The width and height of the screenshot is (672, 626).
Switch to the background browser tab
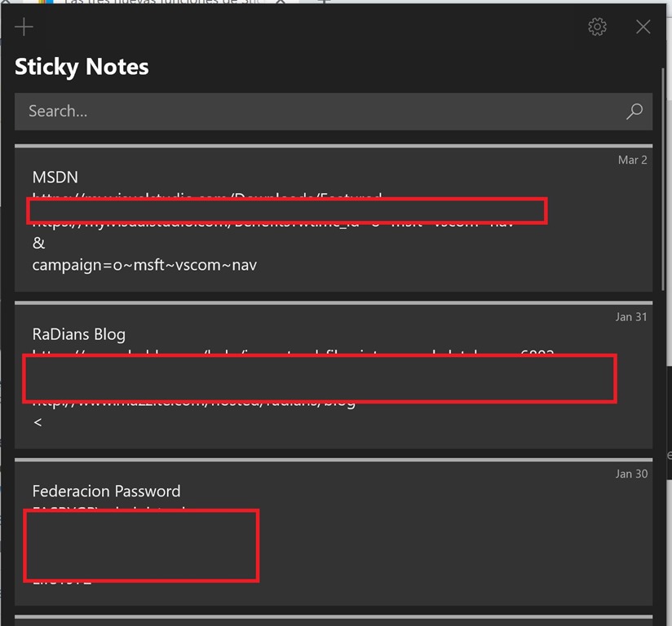(x=163, y=2)
